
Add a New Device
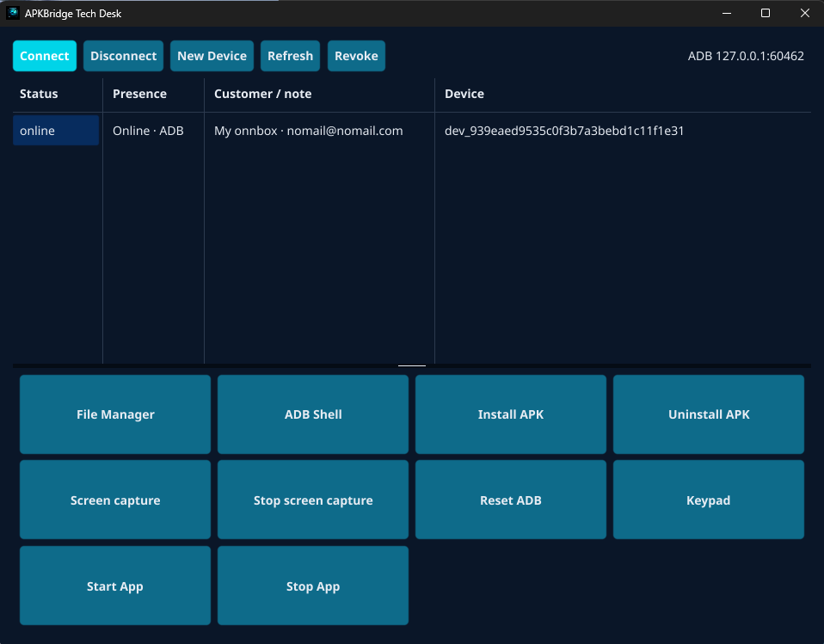[x=212, y=56]
